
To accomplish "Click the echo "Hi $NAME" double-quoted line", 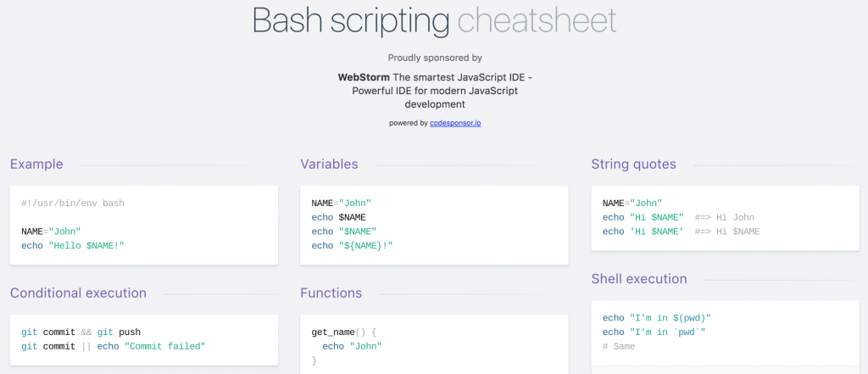I will click(x=643, y=217).
